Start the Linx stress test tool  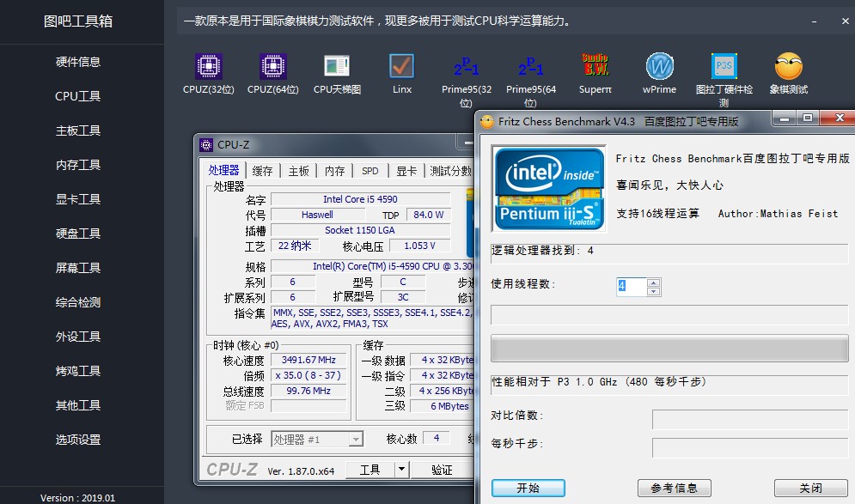point(402,74)
